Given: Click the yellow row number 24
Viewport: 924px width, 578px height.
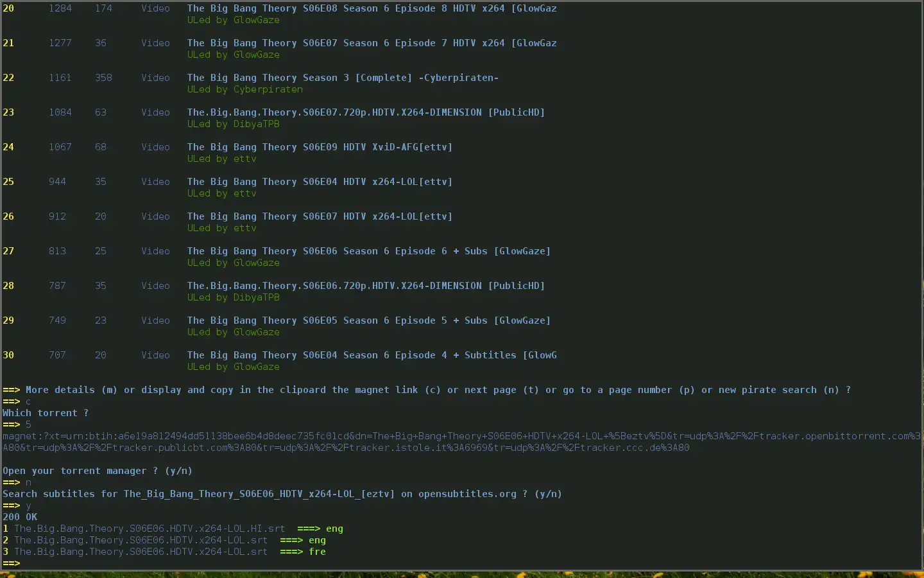Looking at the screenshot, I should pyautogui.click(x=8, y=147).
